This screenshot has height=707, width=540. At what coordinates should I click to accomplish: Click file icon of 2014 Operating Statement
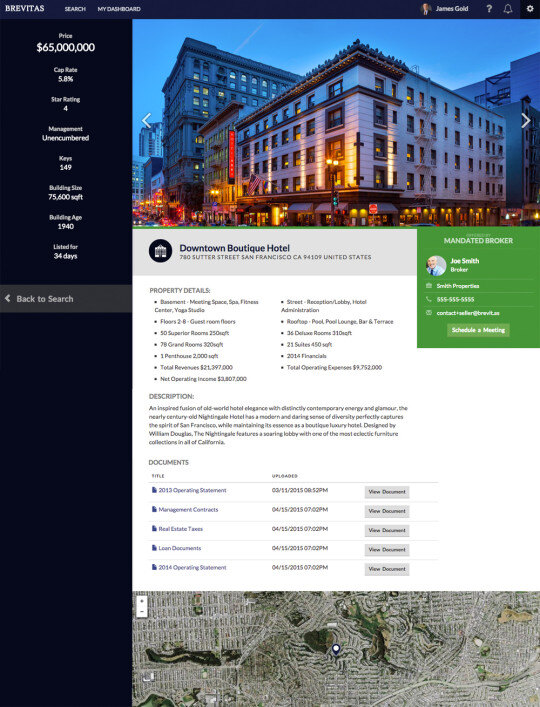coord(154,568)
